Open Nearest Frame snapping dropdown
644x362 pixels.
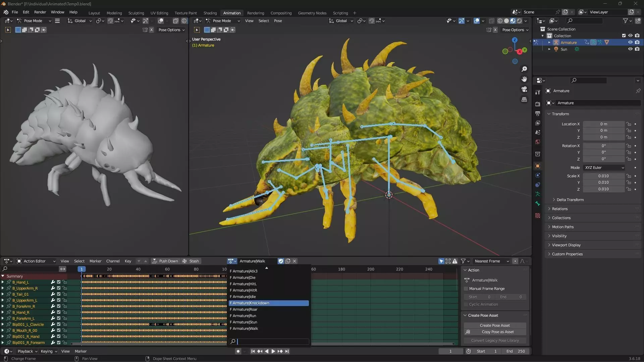coord(491,261)
